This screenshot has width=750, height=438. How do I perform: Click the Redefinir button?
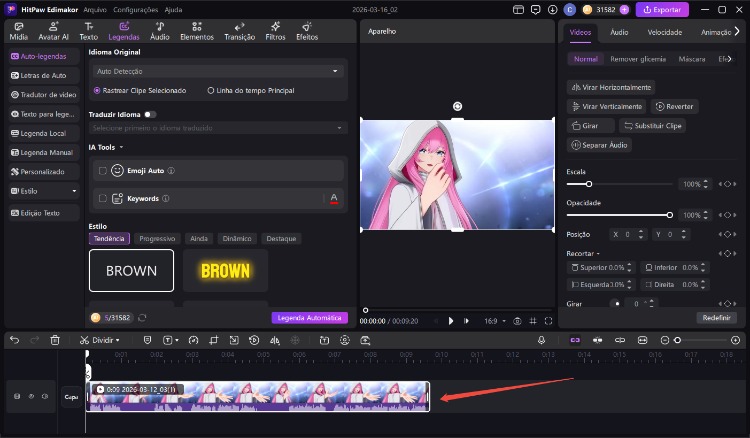tap(717, 318)
